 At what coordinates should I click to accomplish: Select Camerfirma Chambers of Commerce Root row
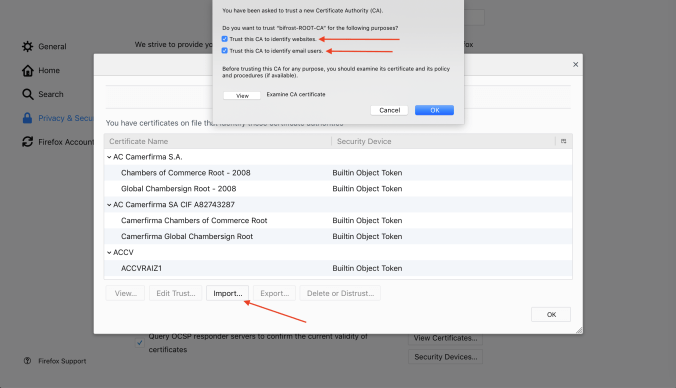click(338, 220)
